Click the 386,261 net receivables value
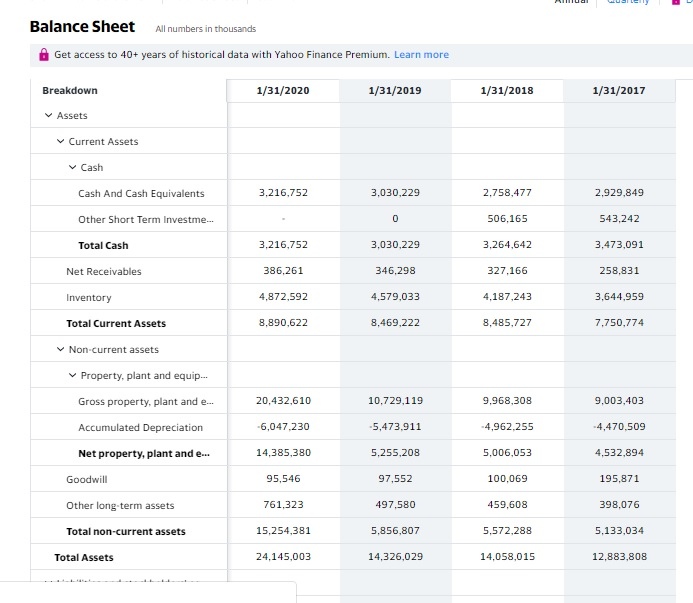Image resolution: width=693 pixels, height=603 pixels. 283,271
